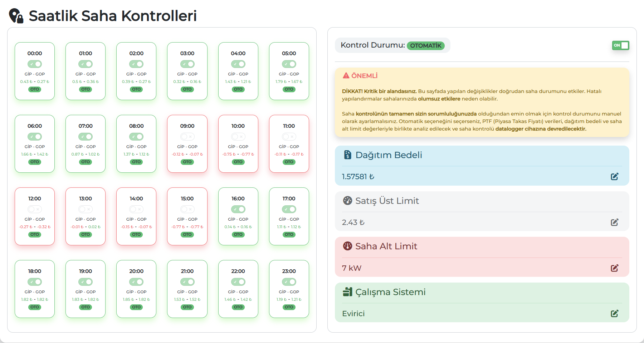The height and width of the screenshot is (343, 644).
Task: Click the Dağıtım Bedeli document icon
Action: click(347, 155)
